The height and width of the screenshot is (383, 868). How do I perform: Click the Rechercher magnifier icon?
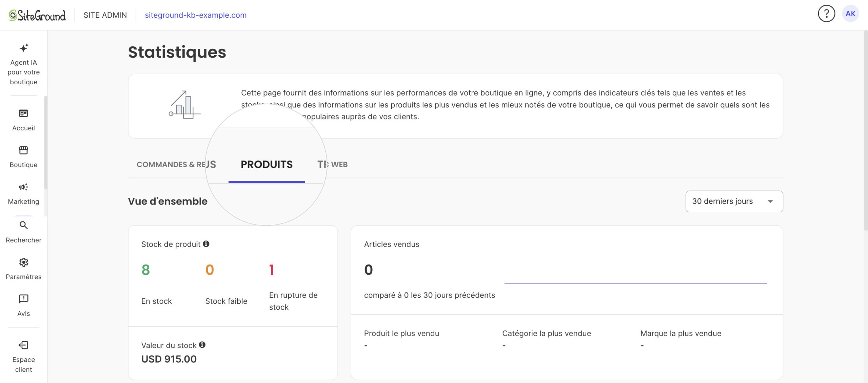(x=23, y=225)
